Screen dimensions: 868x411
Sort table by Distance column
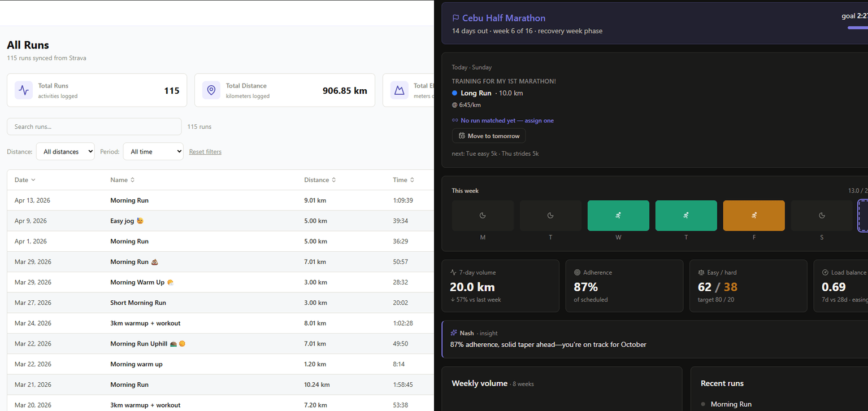[x=320, y=180]
